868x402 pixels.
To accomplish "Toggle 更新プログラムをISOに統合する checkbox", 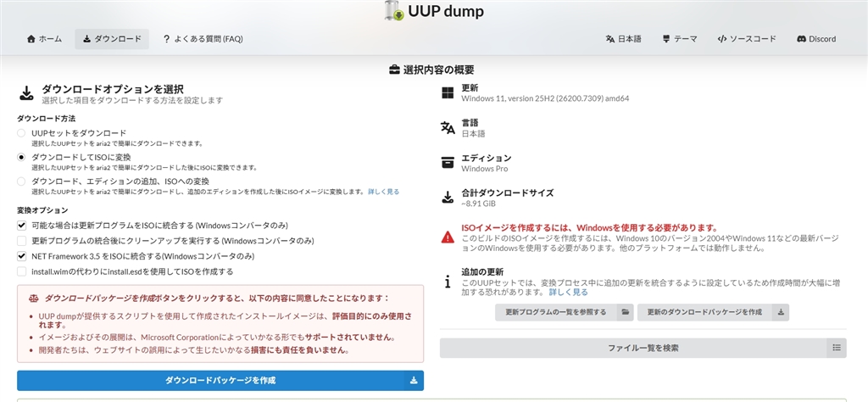I will point(21,226).
